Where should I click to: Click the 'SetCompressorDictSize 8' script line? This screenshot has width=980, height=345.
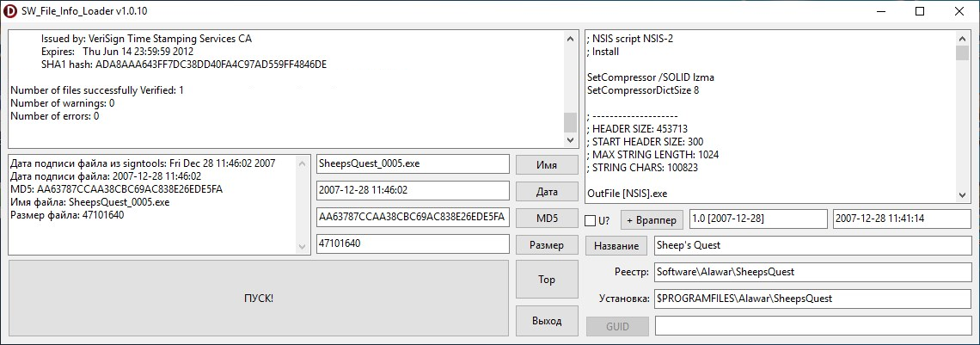[643, 90]
